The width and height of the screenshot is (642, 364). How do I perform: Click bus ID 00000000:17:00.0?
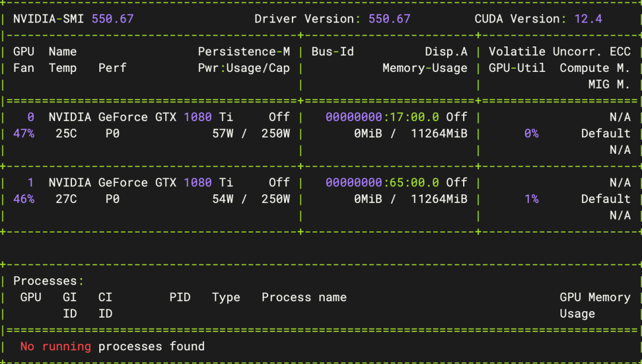coord(382,117)
